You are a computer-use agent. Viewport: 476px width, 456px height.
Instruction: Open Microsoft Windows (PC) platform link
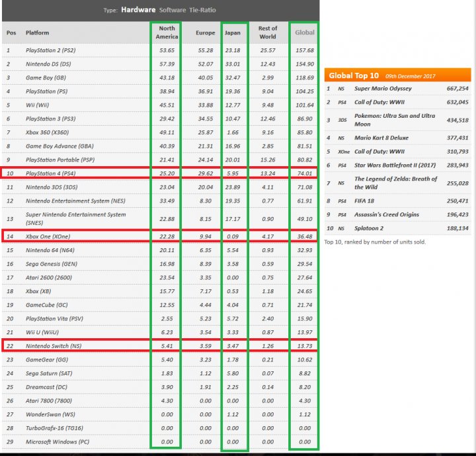coord(58,441)
